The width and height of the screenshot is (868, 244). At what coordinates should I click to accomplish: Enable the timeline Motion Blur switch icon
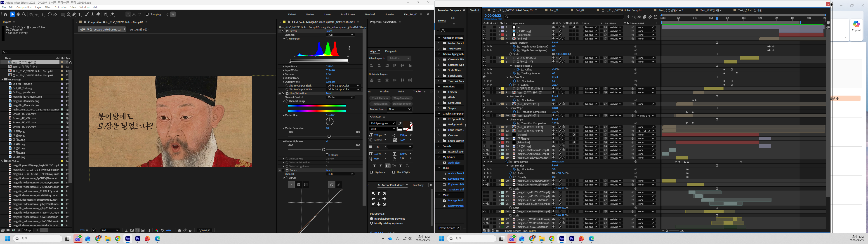[x=650, y=17]
